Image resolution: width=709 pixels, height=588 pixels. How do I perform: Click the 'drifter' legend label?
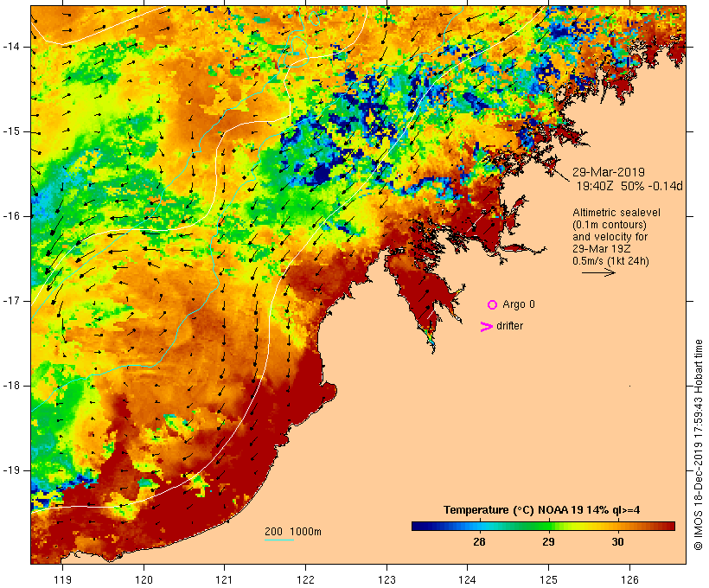point(509,326)
